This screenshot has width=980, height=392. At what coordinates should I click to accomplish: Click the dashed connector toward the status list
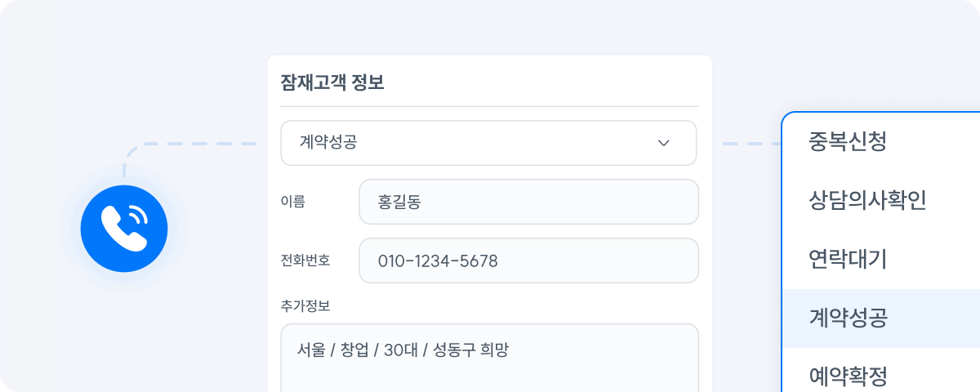(x=751, y=144)
